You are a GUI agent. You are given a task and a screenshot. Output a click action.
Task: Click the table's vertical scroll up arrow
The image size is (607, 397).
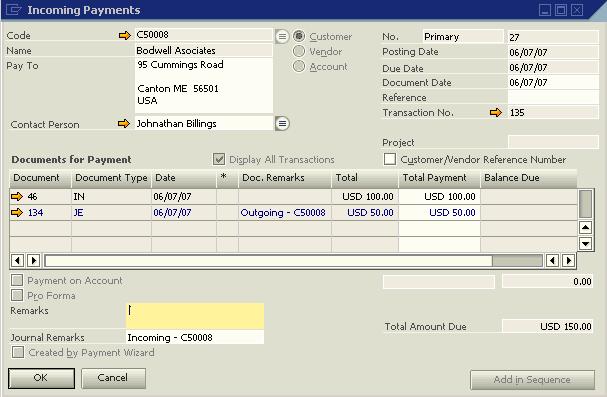585,228
